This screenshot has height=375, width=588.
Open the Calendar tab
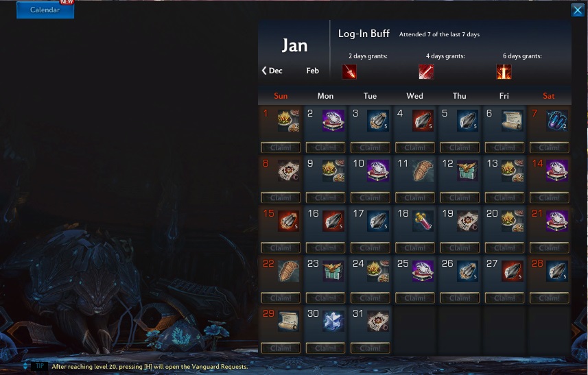45,10
